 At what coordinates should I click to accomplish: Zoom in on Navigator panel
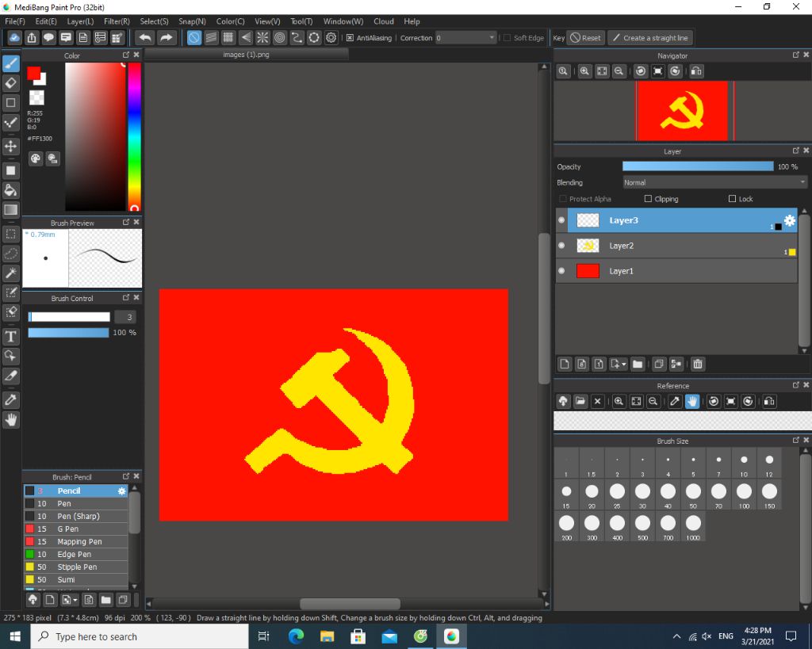(584, 71)
